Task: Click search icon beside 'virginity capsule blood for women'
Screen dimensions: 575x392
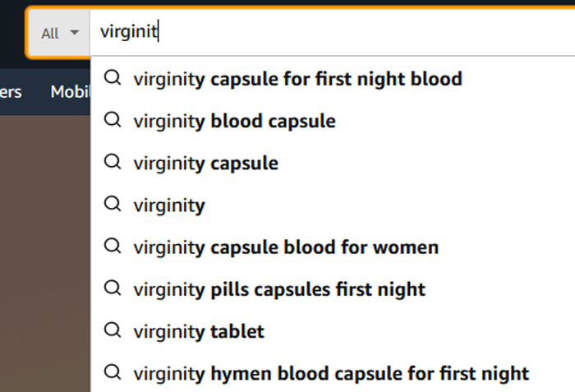Action: pyautogui.click(x=113, y=246)
